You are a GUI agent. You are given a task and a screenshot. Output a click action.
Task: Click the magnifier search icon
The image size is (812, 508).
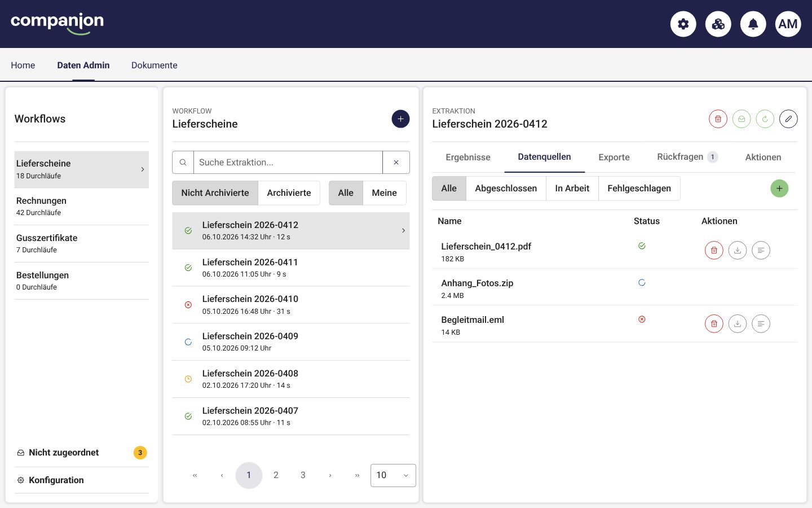183,163
